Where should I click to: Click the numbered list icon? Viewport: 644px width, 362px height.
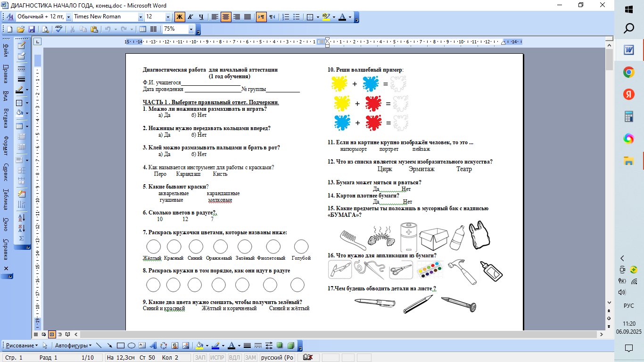[286, 17]
